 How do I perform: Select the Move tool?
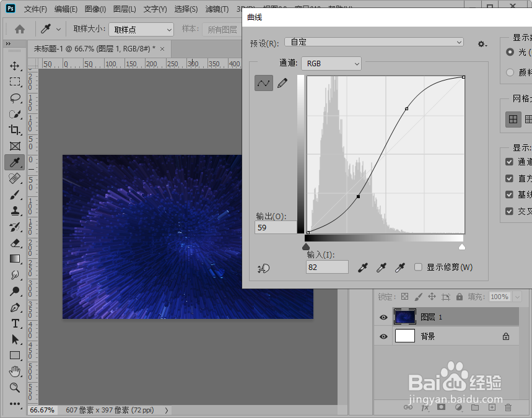15,66
